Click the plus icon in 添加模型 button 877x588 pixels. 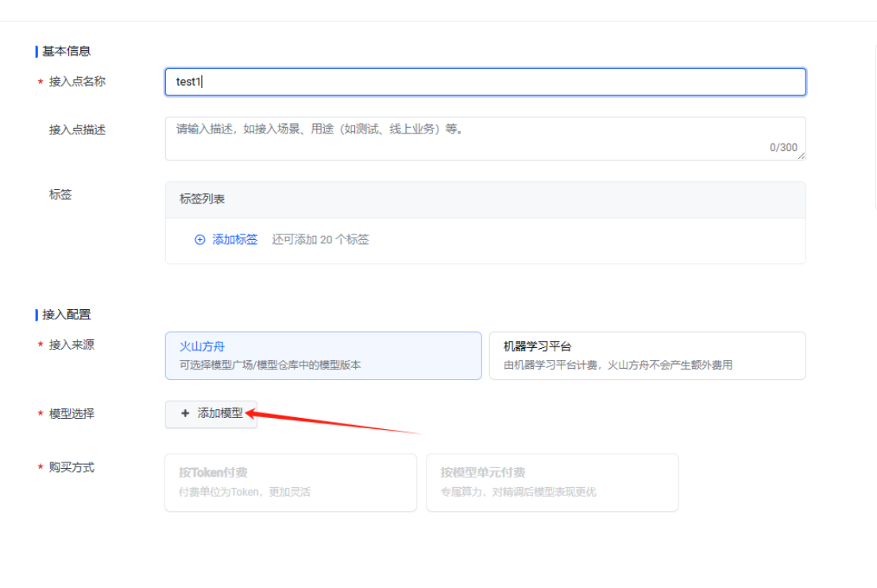pos(185,413)
